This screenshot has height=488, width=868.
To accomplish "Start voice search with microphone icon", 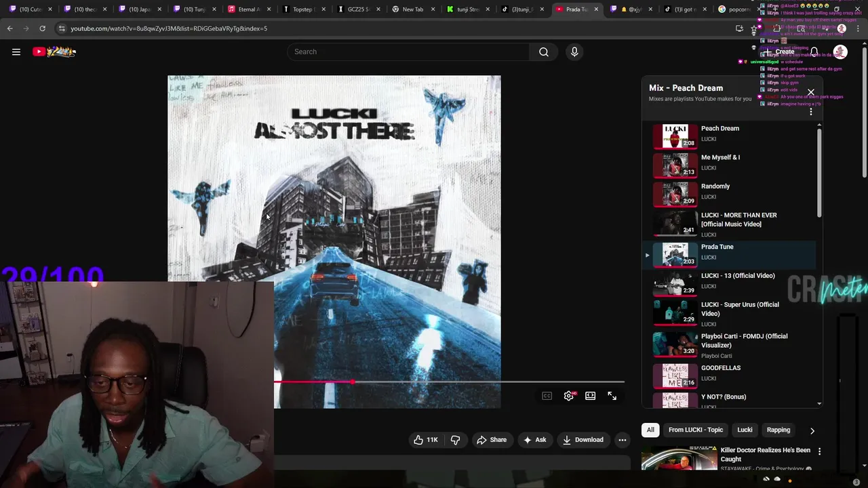I will pos(574,52).
